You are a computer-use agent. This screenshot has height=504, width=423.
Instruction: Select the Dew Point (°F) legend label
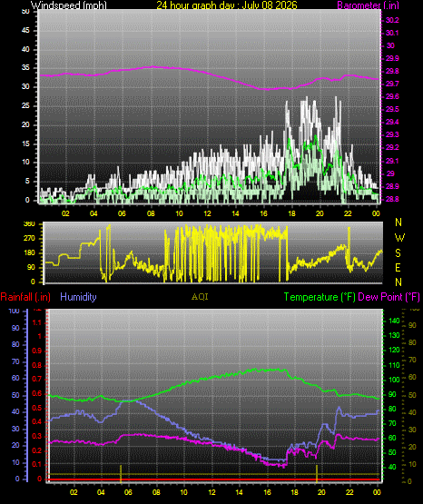click(389, 297)
